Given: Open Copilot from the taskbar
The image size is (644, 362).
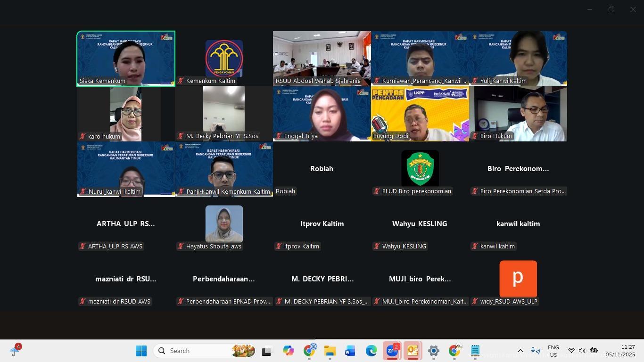Looking at the screenshot, I should click(x=288, y=351).
